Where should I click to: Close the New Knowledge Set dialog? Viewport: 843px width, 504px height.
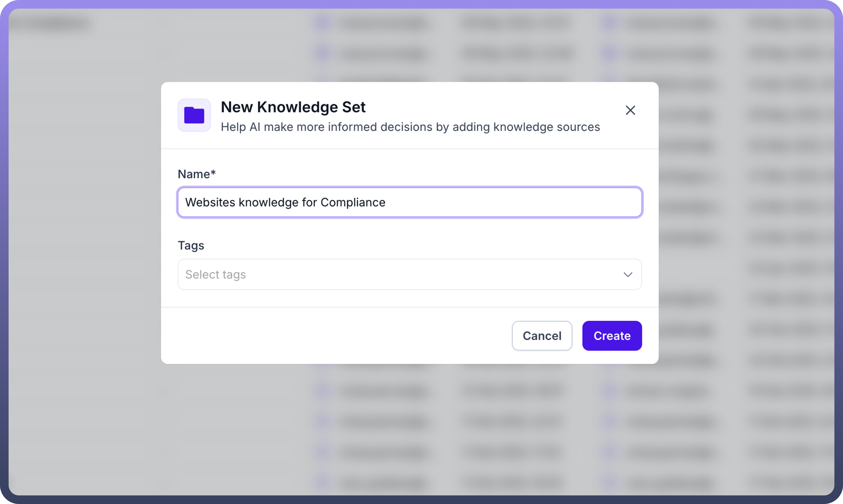coord(630,110)
